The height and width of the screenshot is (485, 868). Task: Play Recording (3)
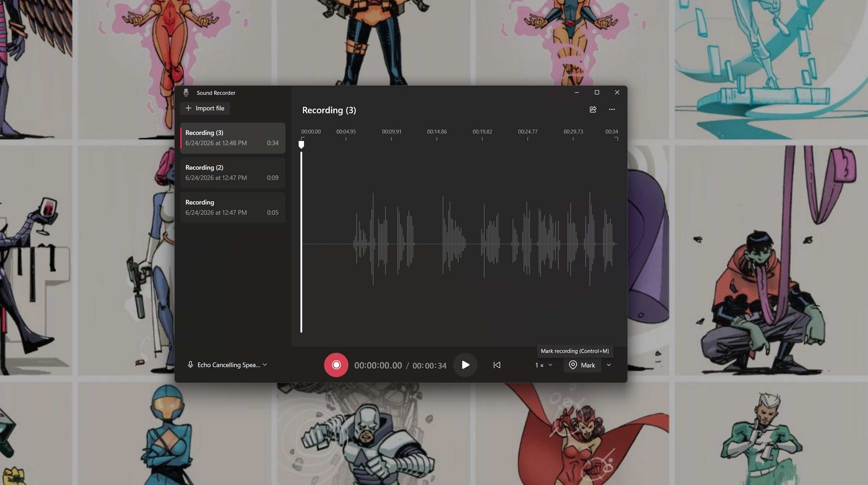coord(465,365)
